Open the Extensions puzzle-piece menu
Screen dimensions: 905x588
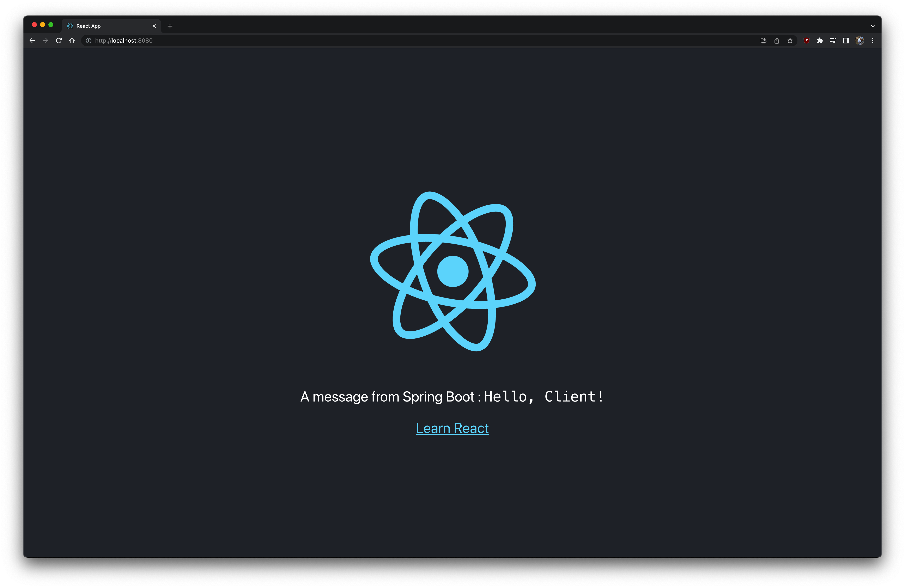pos(819,41)
